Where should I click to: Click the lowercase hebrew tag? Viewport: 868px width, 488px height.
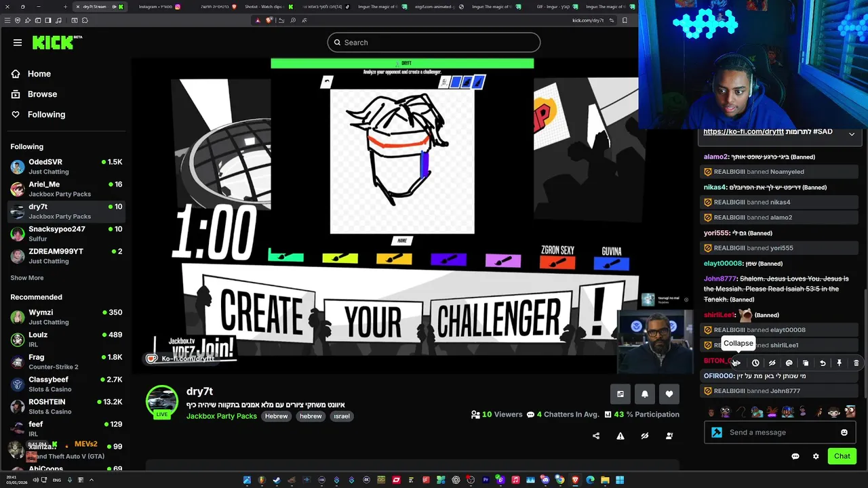tap(311, 416)
